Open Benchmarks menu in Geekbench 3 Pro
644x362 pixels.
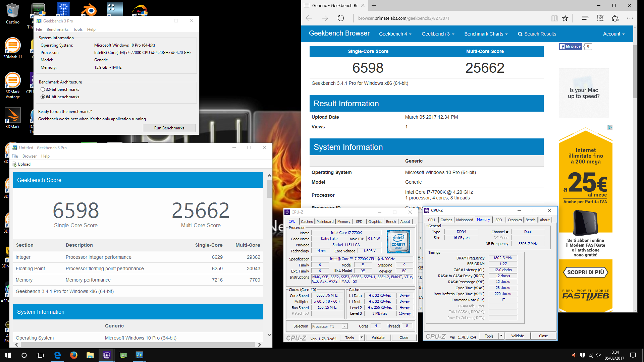coord(57,29)
